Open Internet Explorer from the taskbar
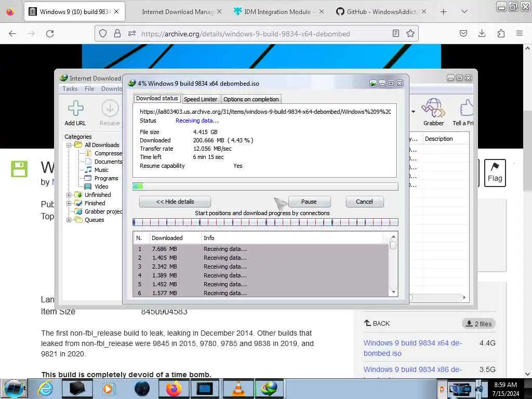The width and height of the screenshot is (532, 399). (x=46, y=389)
